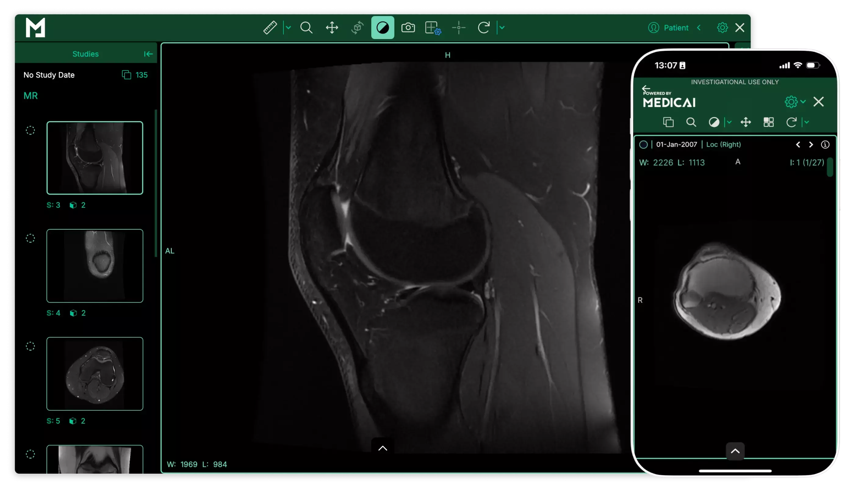The height and width of the screenshot is (488, 868).
Task: Click the I: 1 (1/27) image counter
Action: [x=807, y=162]
